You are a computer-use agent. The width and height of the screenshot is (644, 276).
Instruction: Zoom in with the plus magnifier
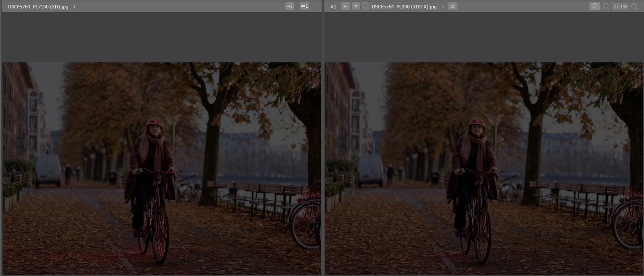point(634,6)
